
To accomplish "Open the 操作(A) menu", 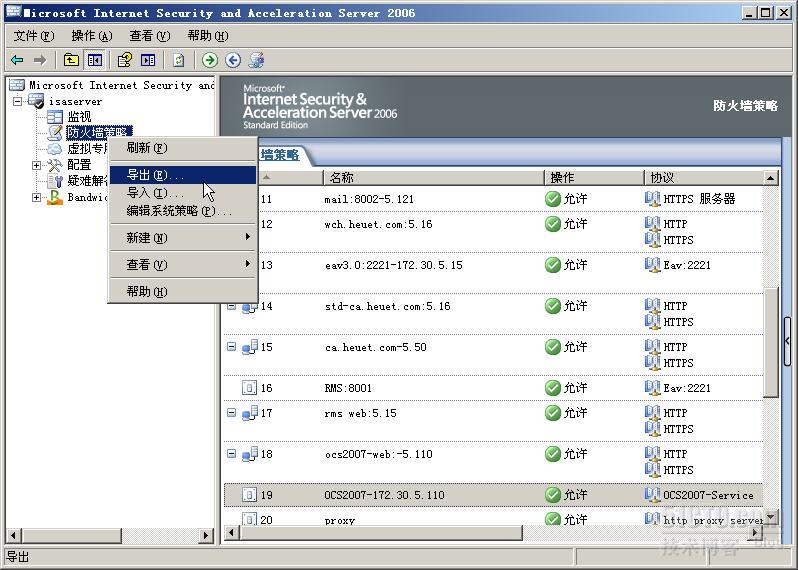I will 92,36.
